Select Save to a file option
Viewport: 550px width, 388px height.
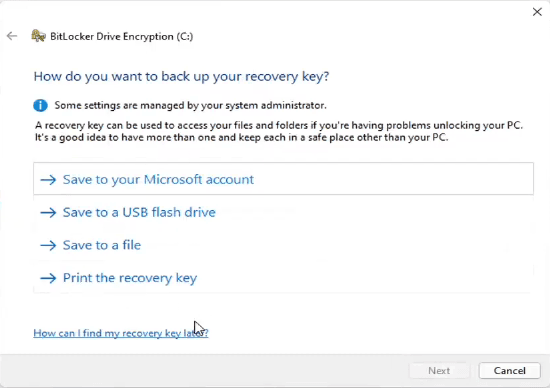283,245
